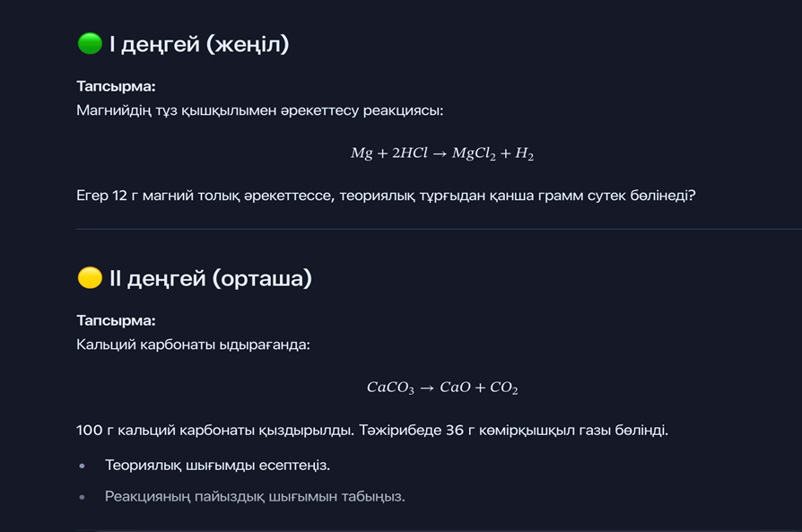This screenshot has height=532, width=802.
Task: Click the text Кальций карбонаты ыдырағанда
Action: click(x=193, y=344)
